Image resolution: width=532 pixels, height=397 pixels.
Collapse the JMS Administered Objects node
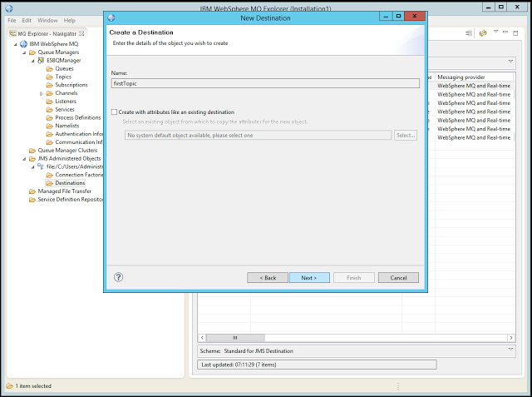tap(24, 159)
